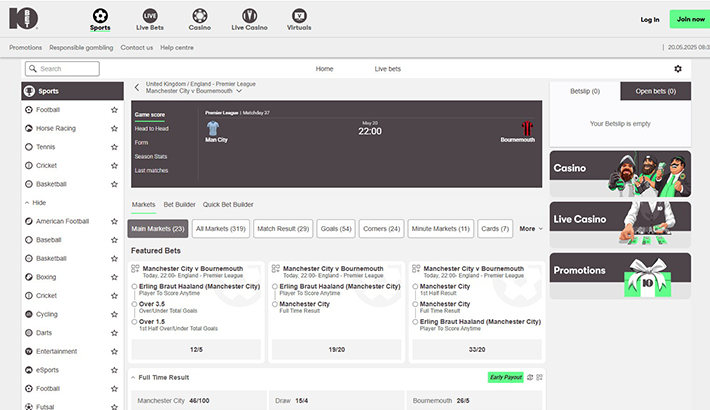Filter by All Markets (319)
Screen dimensions: 710x410
[221, 229]
